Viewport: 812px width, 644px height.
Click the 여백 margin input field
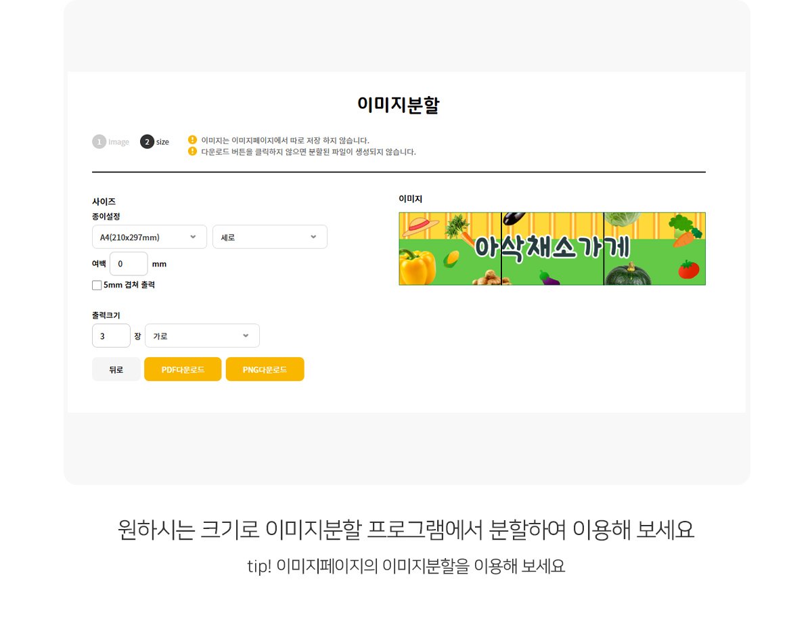click(x=129, y=264)
